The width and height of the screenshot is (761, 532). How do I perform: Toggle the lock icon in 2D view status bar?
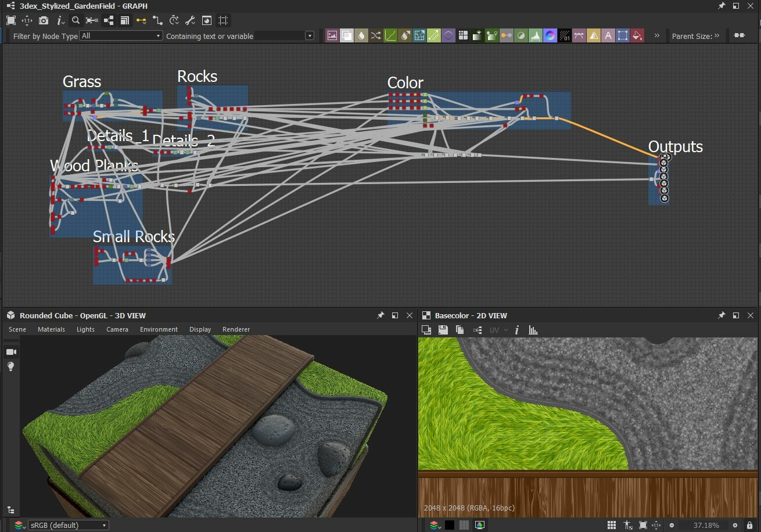tap(749, 525)
